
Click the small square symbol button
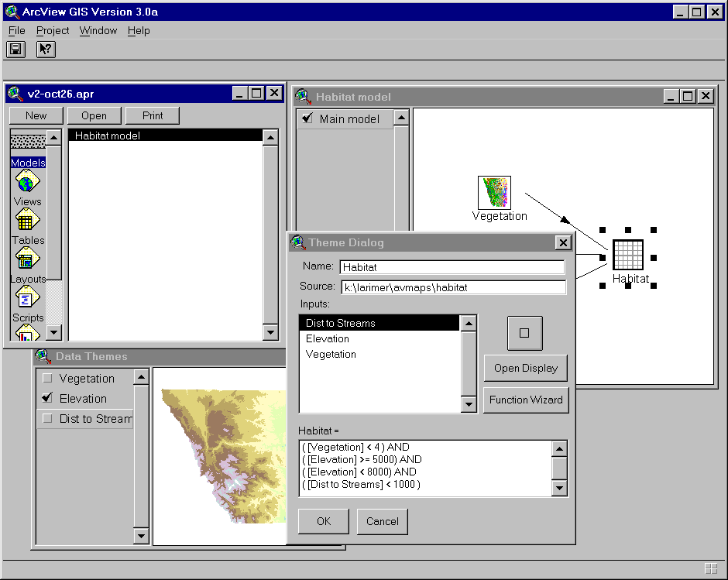(x=524, y=333)
